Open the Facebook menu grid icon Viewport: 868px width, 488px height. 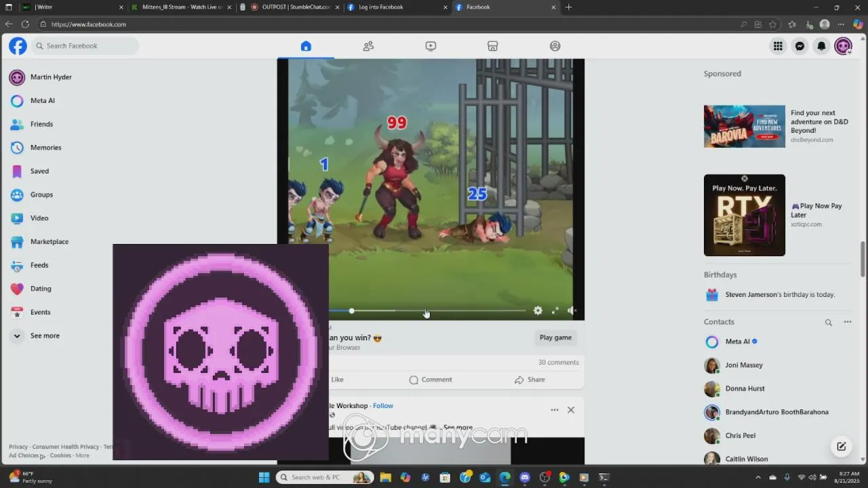[x=778, y=46]
